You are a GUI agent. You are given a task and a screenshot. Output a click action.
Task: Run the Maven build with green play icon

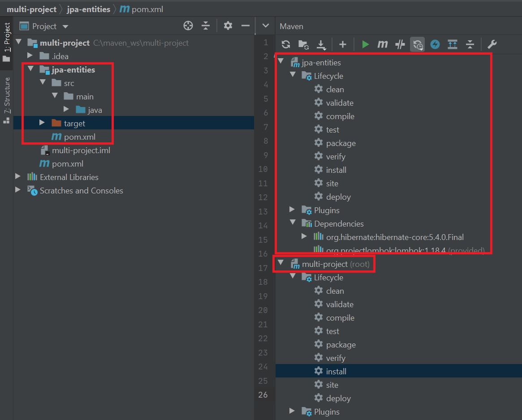pyautogui.click(x=365, y=44)
